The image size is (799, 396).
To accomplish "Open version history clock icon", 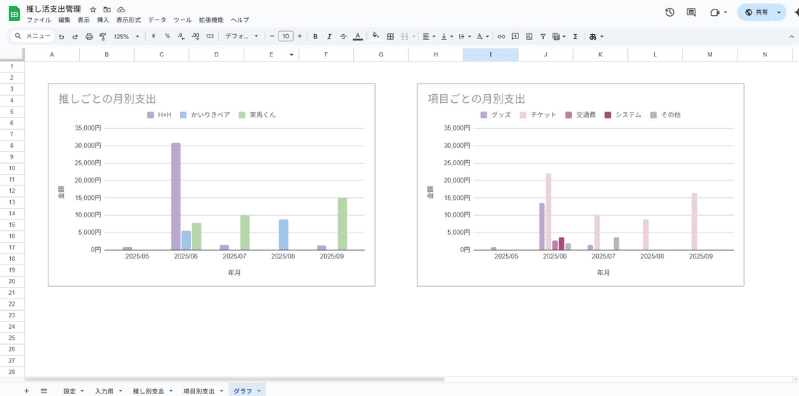I will 670,12.
